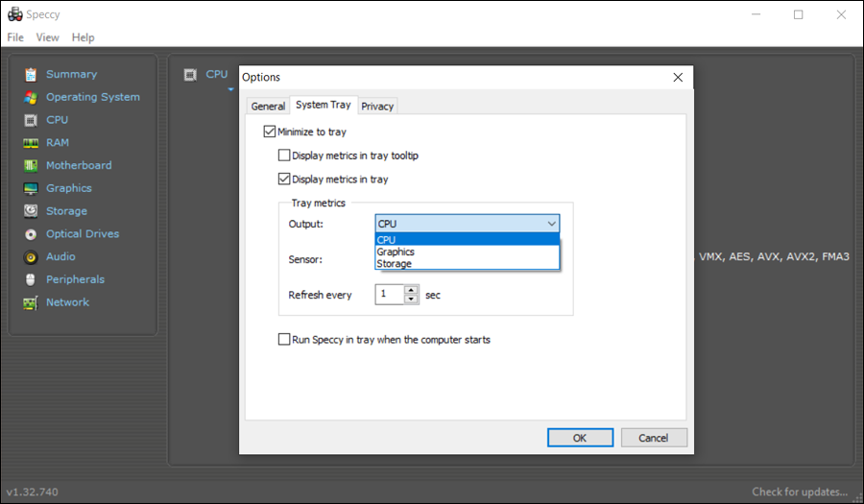Click the RAM memory stick icon
Screen dimensions: 864x504
31,143
